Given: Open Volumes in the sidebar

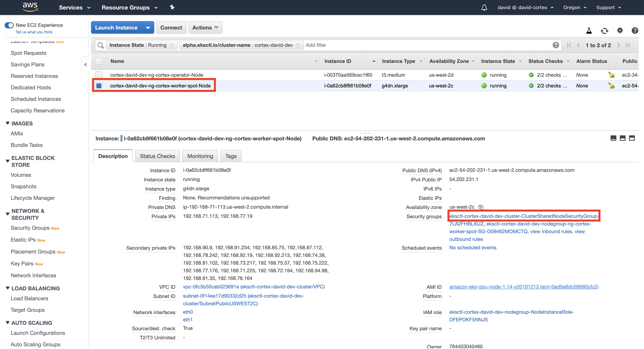Looking at the screenshot, I should tap(21, 175).
